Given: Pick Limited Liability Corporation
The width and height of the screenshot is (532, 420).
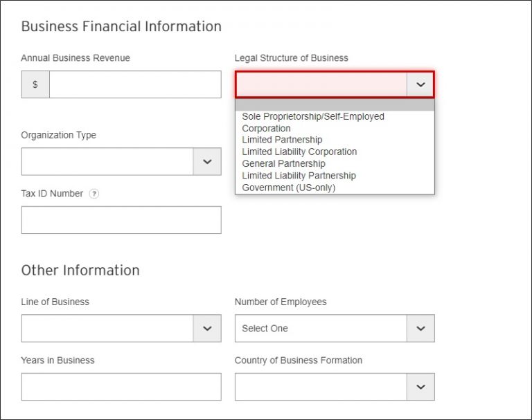Looking at the screenshot, I should pos(299,152).
